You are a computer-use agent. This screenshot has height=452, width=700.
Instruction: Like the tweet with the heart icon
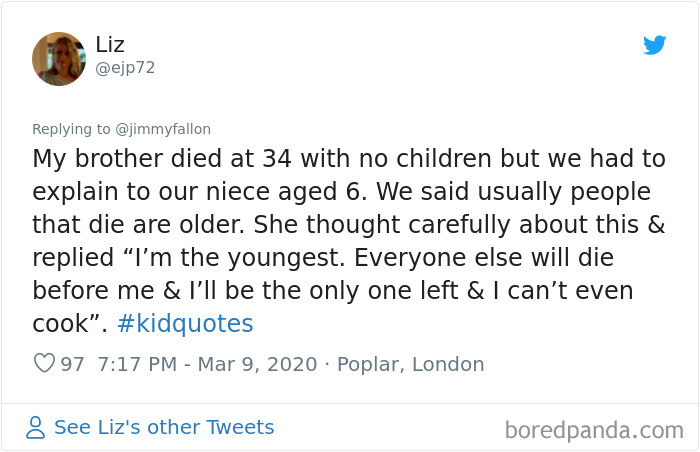coord(44,365)
